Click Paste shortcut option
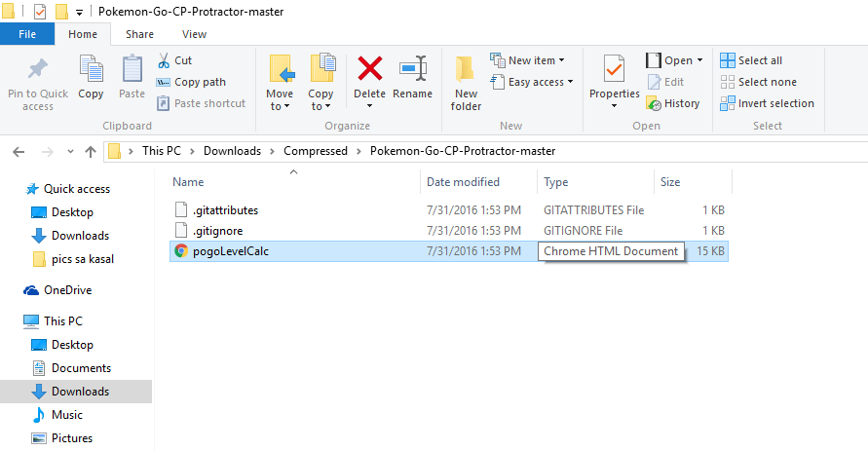The width and height of the screenshot is (868, 451). point(202,103)
